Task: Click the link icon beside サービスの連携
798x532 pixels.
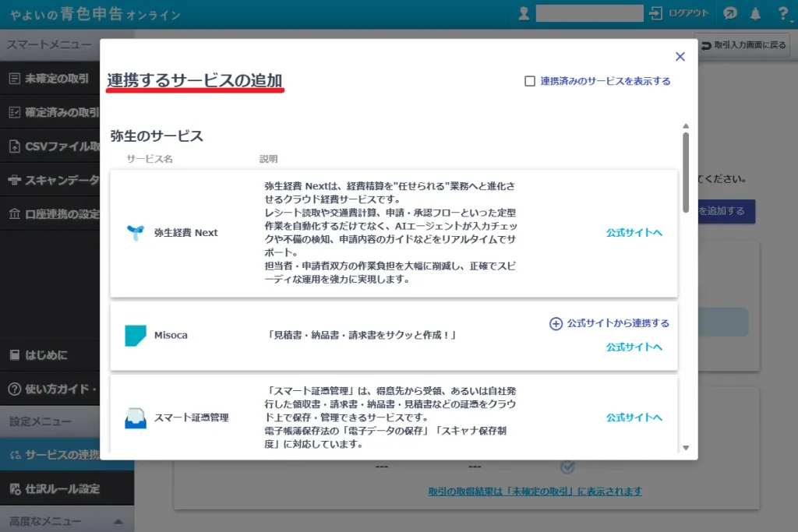Action: point(16,455)
